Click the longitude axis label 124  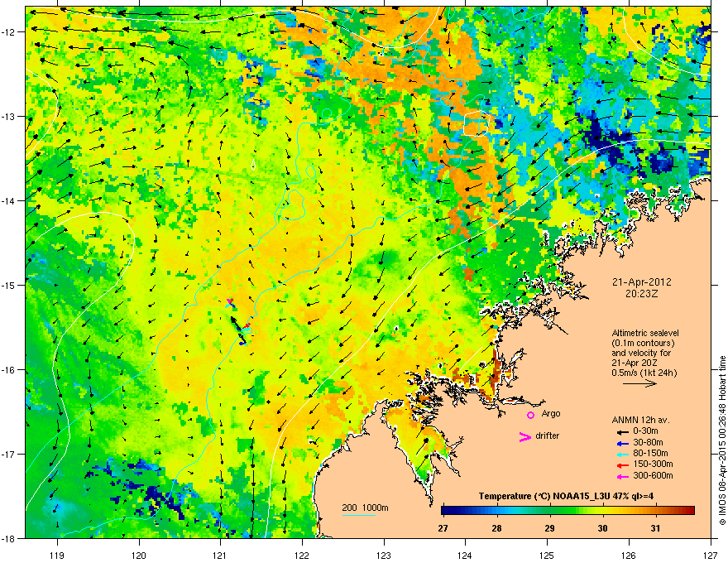(465, 556)
